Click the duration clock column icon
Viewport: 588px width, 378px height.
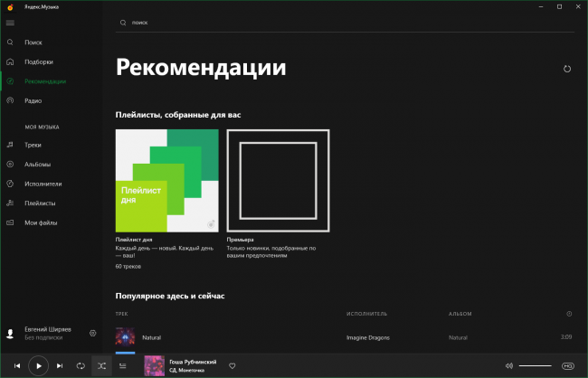tap(569, 314)
